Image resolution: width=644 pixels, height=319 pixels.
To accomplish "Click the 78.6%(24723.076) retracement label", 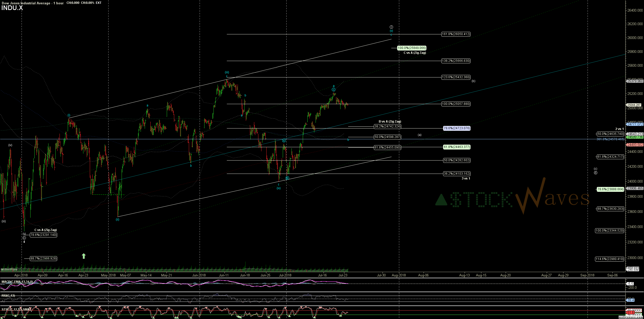I will click(x=457, y=128).
